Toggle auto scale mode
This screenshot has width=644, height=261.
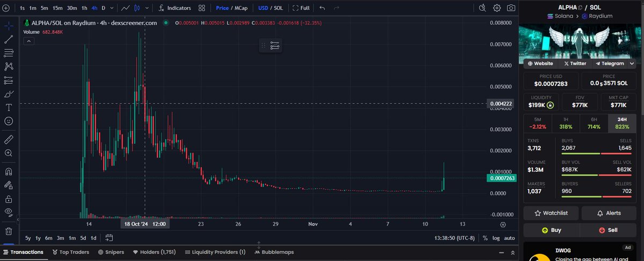pos(509,238)
